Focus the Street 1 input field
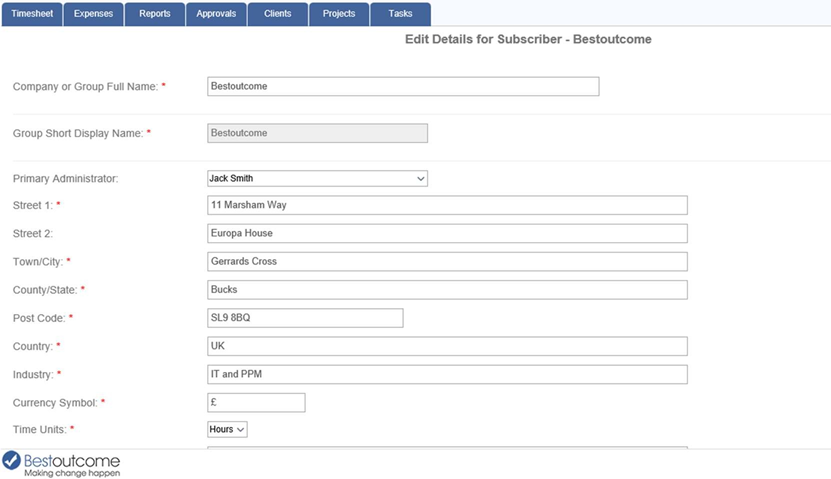The width and height of the screenshot is (831, 479). (447, 205)
